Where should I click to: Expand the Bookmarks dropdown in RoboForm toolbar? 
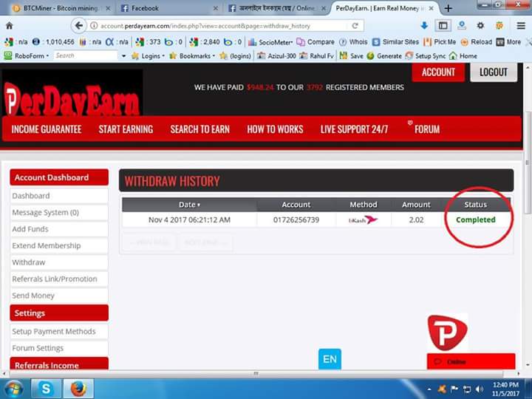click(x=192, y=55)
